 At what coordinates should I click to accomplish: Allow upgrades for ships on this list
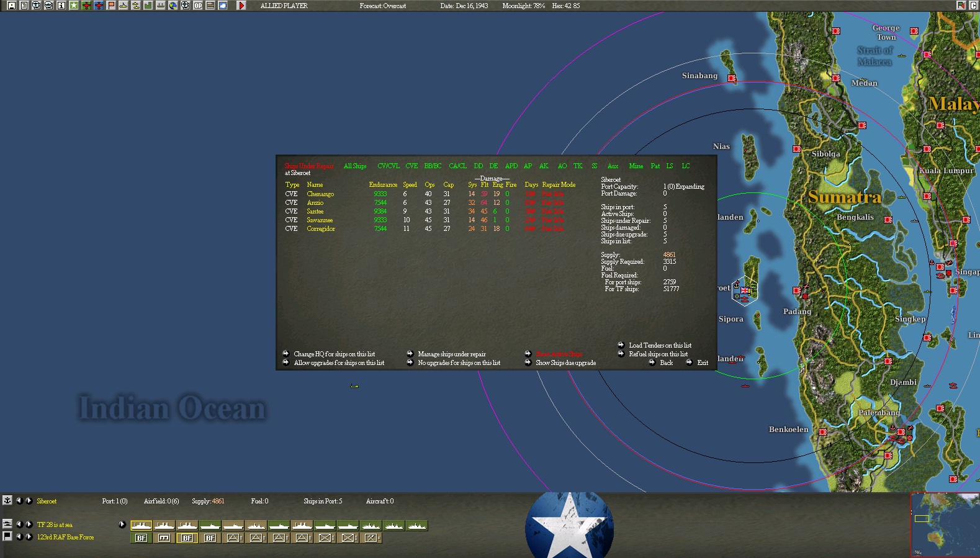(339, 362)
